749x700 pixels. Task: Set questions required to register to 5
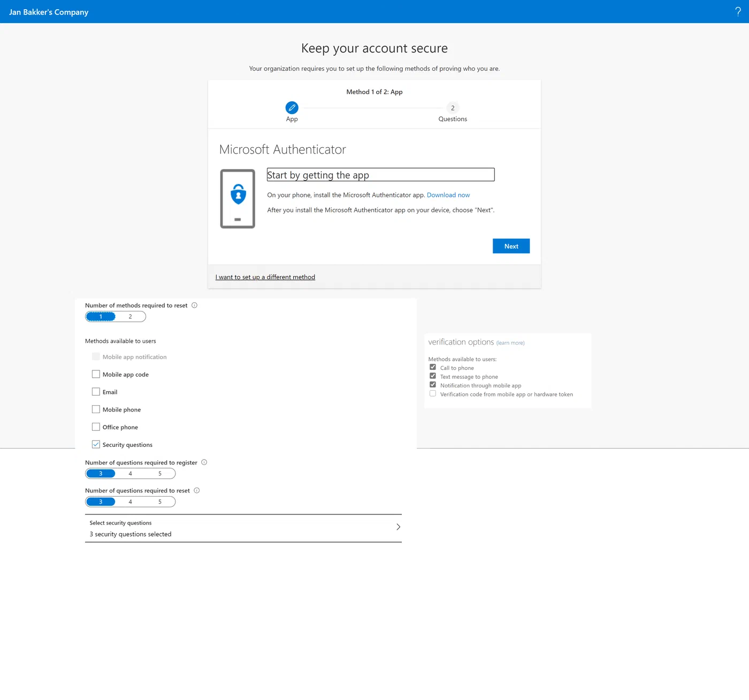[x=160, y=474]
